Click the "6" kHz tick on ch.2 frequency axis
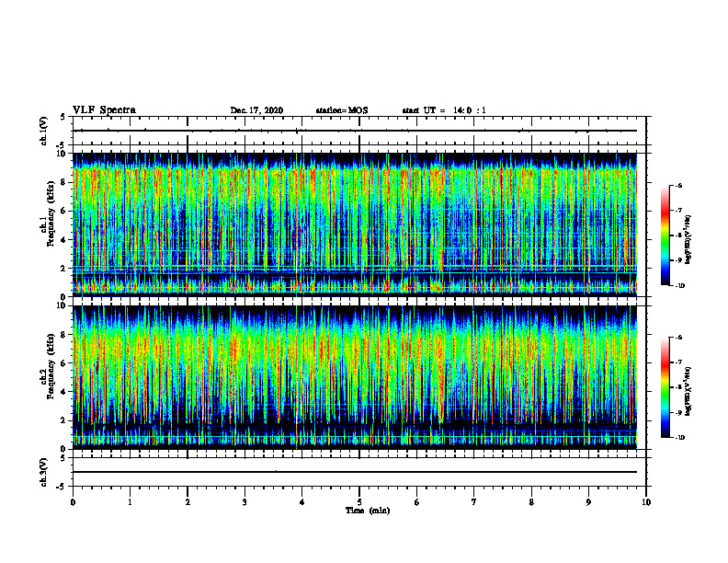The image size is (728, 563). 65,363
